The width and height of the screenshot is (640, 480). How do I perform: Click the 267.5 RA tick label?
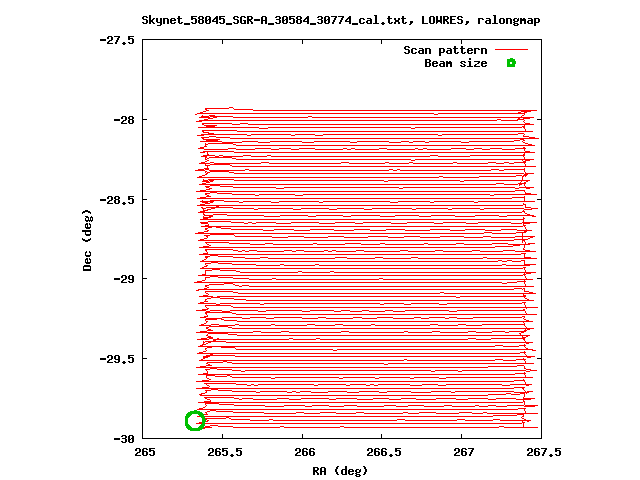point(544,452)
